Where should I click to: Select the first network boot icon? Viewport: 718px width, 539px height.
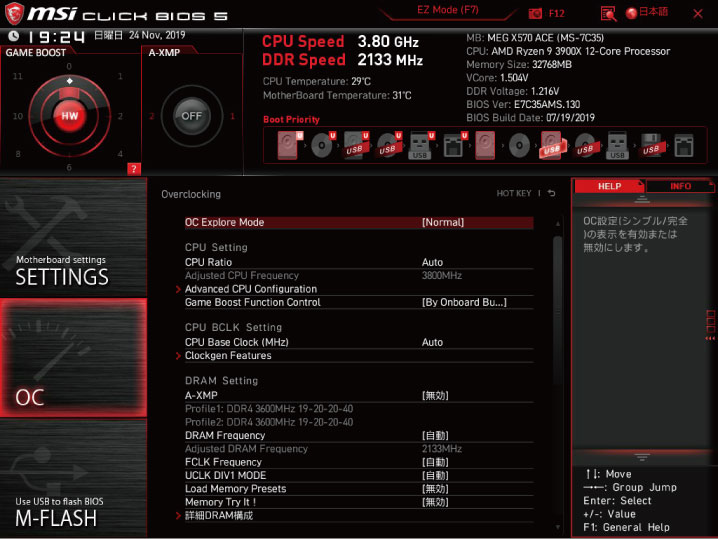click(454, 145)
